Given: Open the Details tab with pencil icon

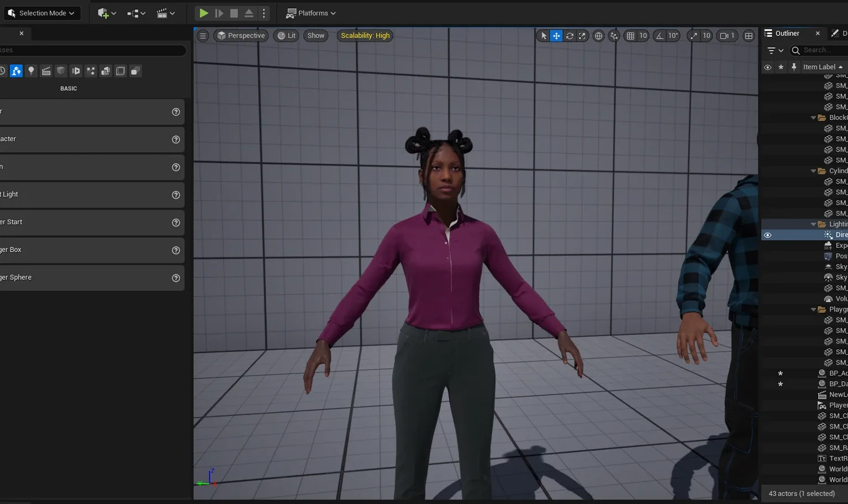Looking at the screenshot, I should pos(839,33).
